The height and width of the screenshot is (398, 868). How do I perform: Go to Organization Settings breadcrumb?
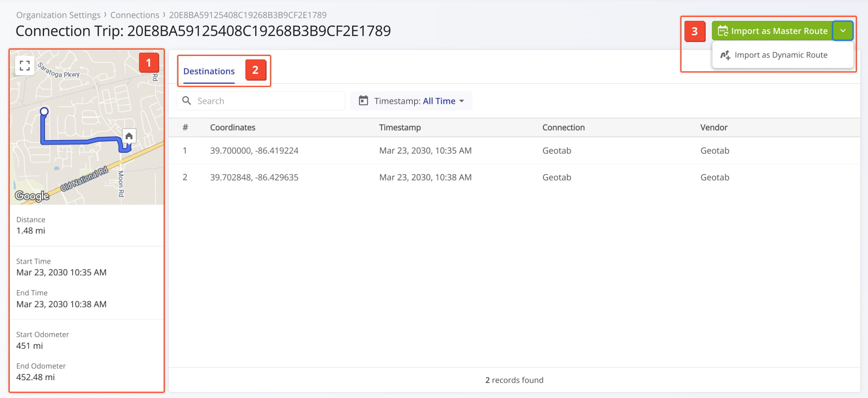pyautogui.click(x=58, y=15)
